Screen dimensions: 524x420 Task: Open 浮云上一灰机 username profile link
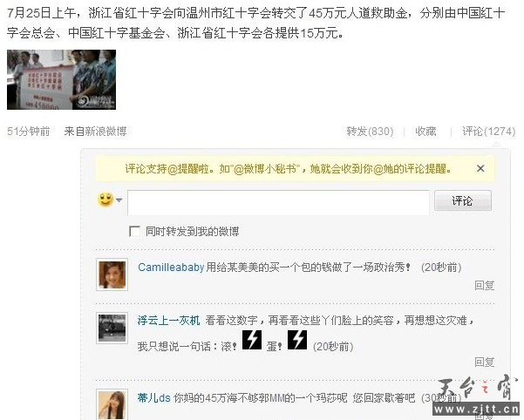click(x=169, y=321)
